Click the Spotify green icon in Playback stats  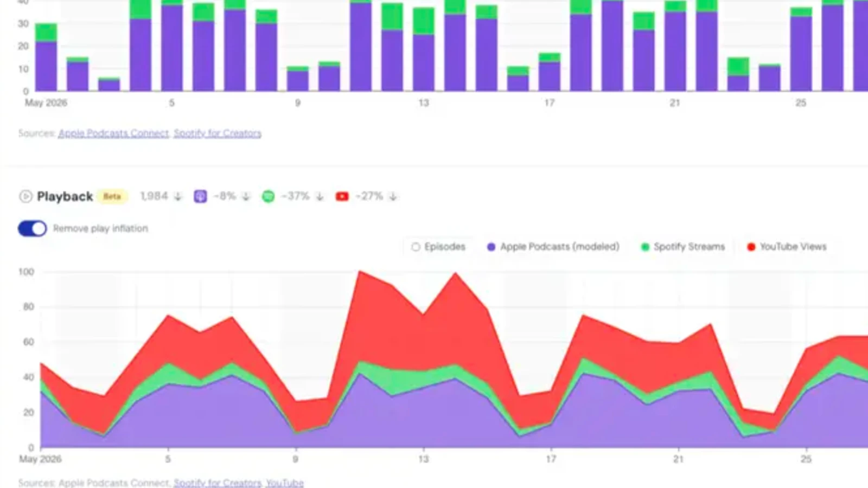tap(268, 196)
